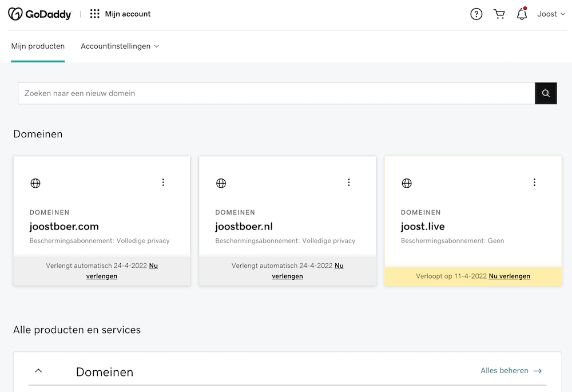Expand the Accountinstellingen menu
The image size is (572, 392).
coord(120,46)
